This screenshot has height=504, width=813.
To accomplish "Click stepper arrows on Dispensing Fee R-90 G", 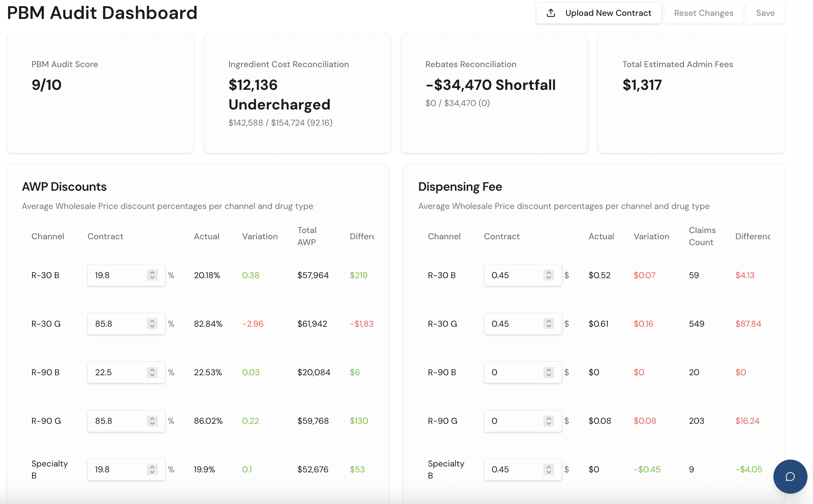I will pos(549,421).
